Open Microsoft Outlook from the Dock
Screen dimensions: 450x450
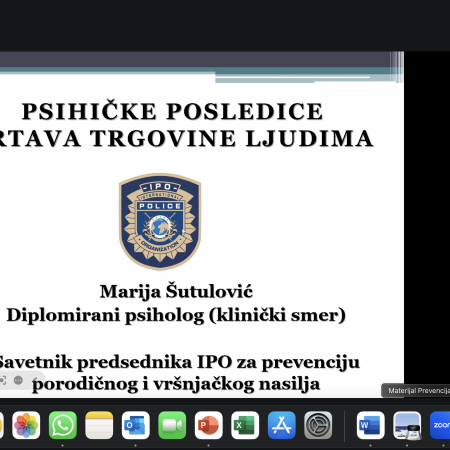(x=136, y=425)
